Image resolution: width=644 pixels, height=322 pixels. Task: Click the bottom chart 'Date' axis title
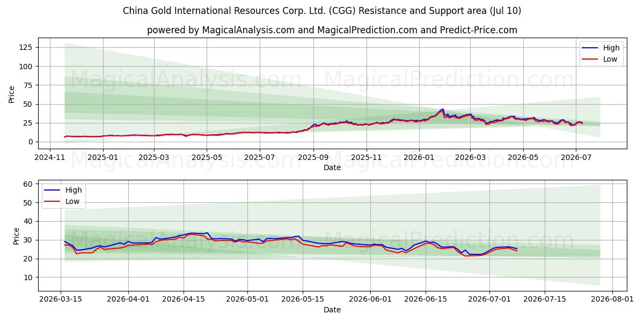(x=332, y=310)
